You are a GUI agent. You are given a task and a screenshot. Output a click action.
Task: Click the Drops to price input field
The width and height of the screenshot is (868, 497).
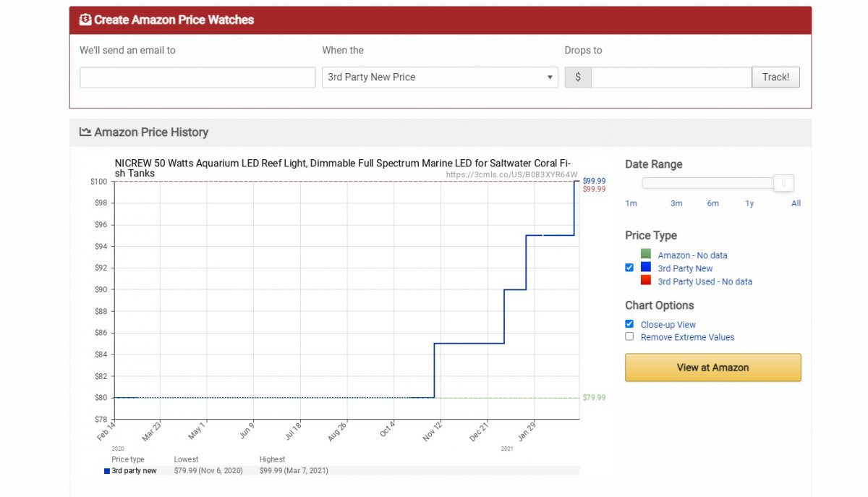coord(671,77)
